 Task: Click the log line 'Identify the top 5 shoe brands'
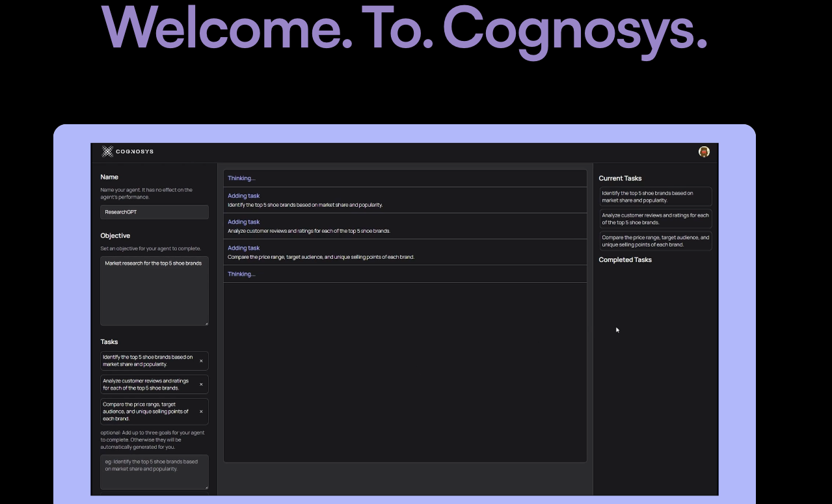[x=305, y=205]
